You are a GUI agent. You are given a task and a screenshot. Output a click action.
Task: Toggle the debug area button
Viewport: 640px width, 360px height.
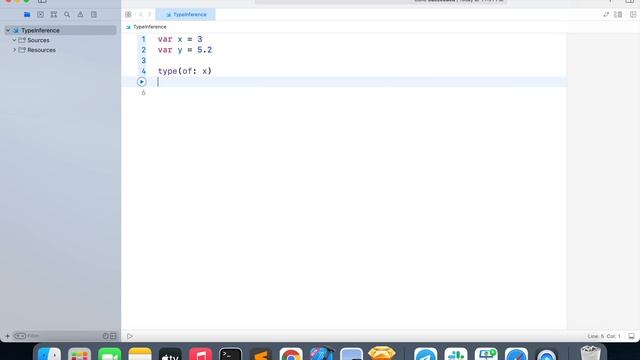click(631, 336)
